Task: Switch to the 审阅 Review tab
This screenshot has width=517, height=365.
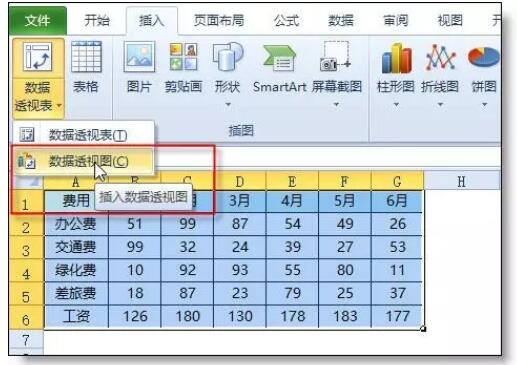Action: (395, 21)
